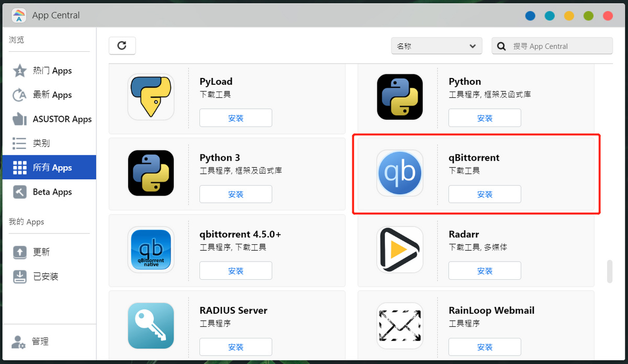Install qBittorrent with 安装 button

(485, 194)
